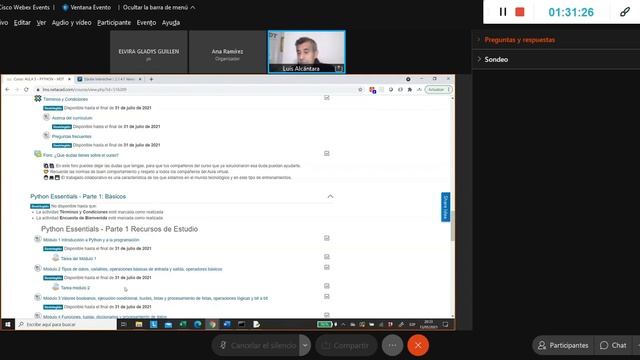The image size is (640, 360).
Task: Open Tarea módulo 2 link
Action: (75, 288)
